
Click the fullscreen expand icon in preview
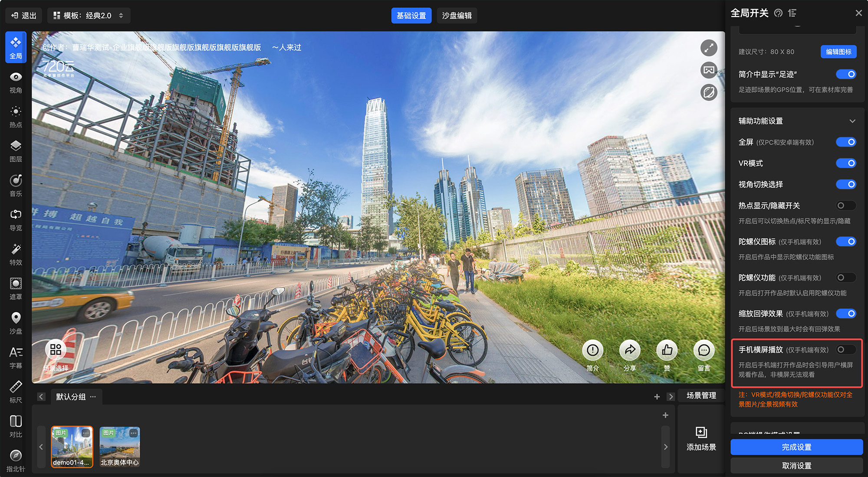tap(708, 48)
